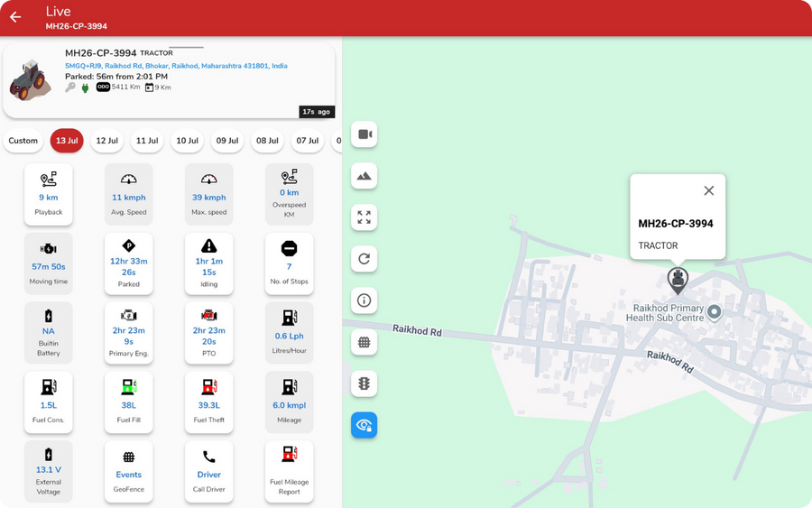Open the info circle map button

(364, 300)
